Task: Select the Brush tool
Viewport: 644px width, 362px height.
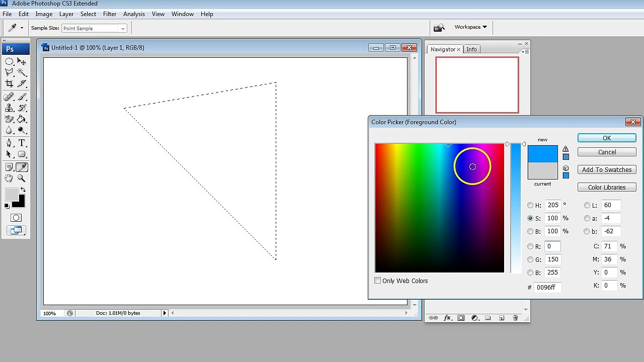Action: (22, 97)
